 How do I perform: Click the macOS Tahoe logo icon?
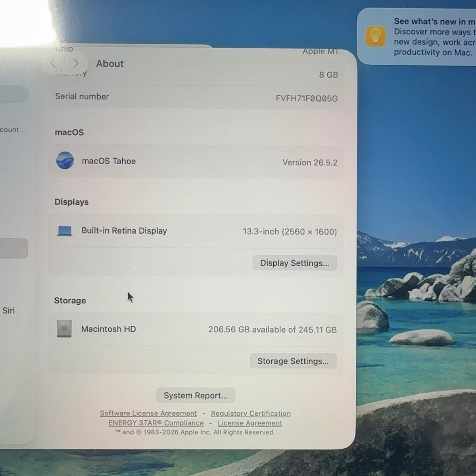coord(65,161)
